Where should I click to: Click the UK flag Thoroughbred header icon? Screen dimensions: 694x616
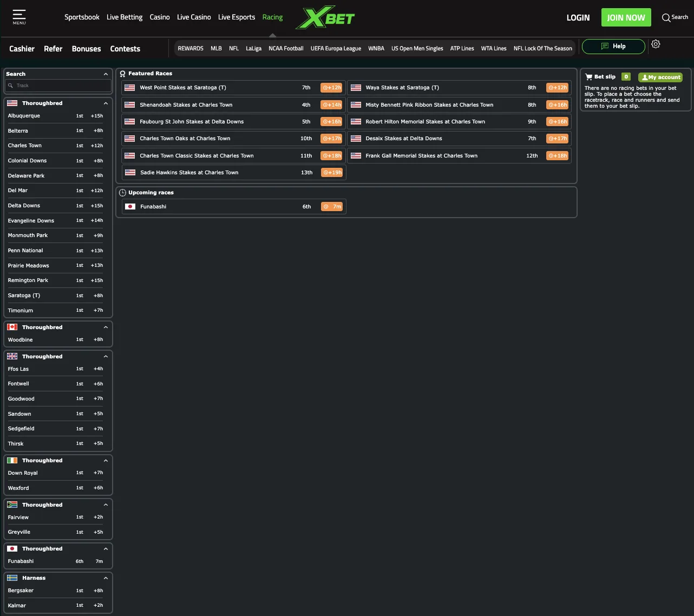tap(12, 357)
